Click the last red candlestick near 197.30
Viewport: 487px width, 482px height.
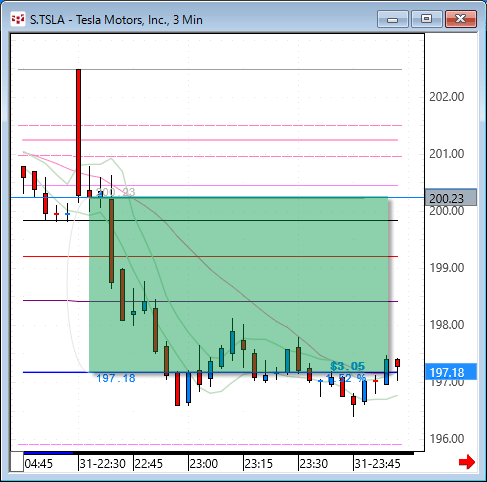point(397,363)
